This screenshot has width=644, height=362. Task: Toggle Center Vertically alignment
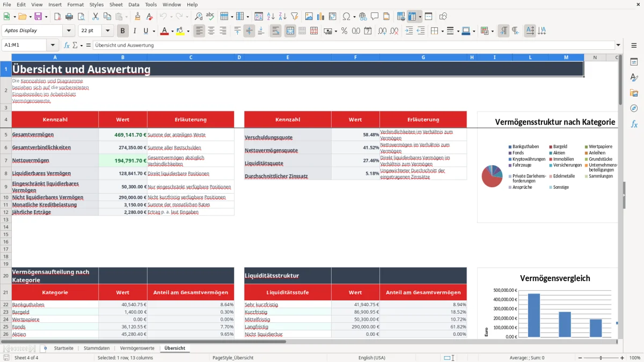pyautogui.click(x=249, y=31)
